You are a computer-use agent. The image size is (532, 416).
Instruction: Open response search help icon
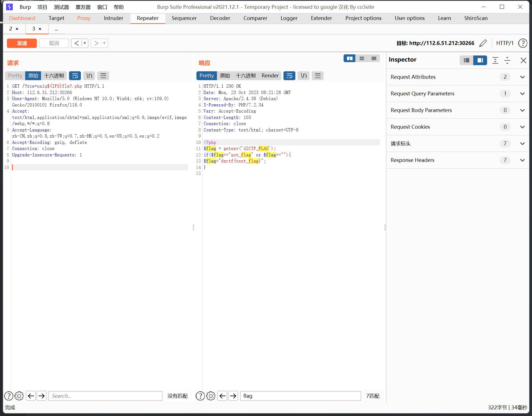click(x=200, y=396)
